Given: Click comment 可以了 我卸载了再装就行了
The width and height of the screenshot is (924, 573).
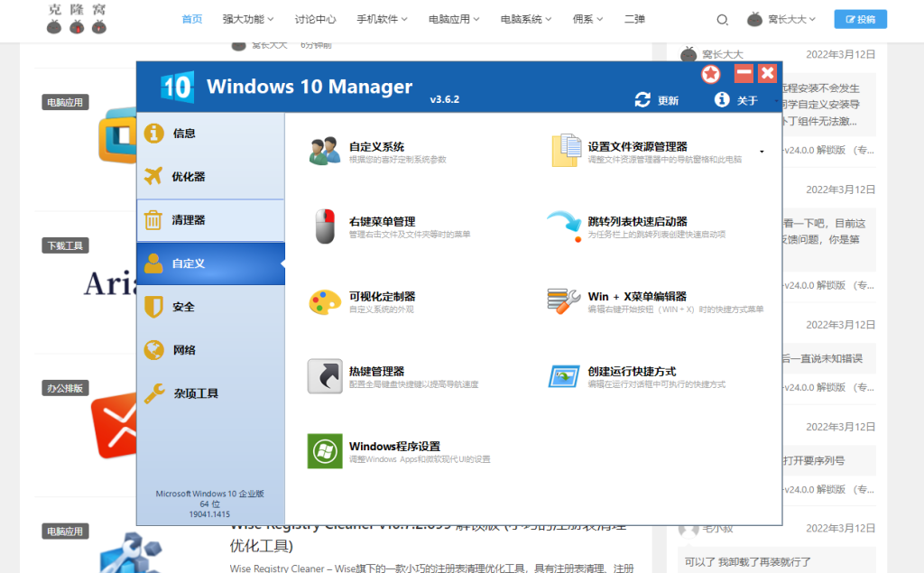Looking at the screenshot, I should pyautogui.click(x=747, y=562).
